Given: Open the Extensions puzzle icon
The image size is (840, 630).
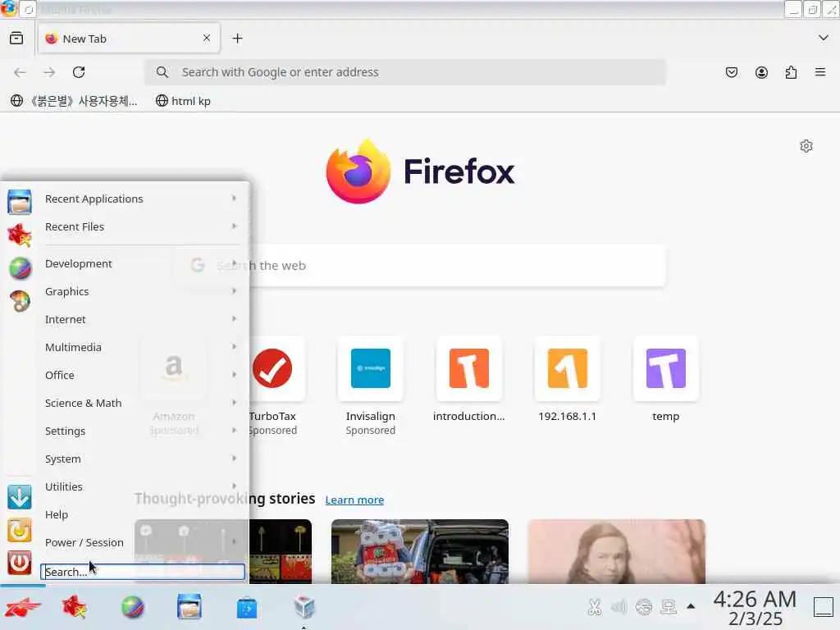Looking at the screenshot, I should 791,72.
